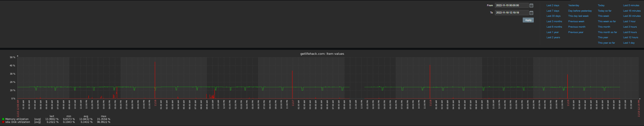
Task: Click the graph title getlifehack.com: Item values
Action: click(322, 54)
